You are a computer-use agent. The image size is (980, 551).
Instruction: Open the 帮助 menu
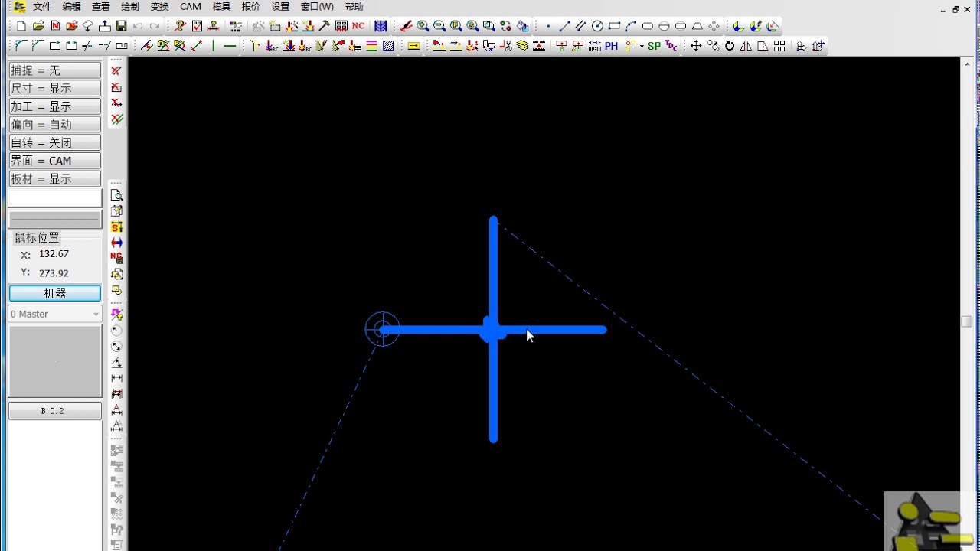tap(354, 7)
